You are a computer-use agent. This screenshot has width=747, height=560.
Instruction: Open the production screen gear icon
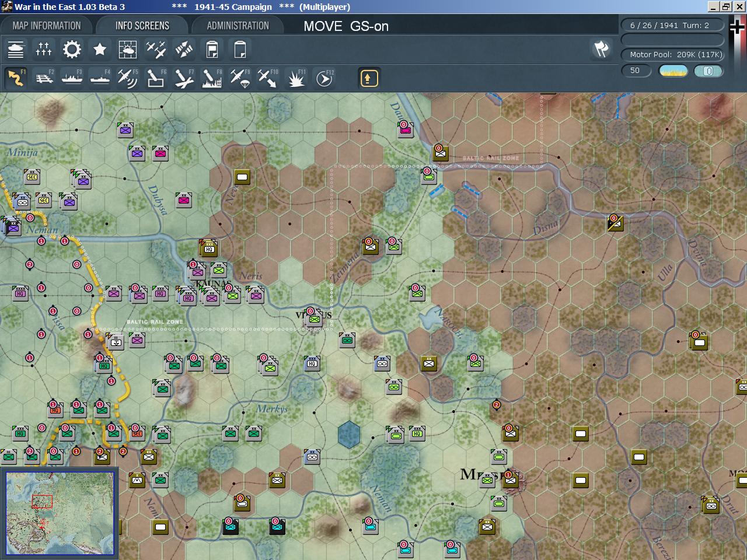[x=72, y=49]
